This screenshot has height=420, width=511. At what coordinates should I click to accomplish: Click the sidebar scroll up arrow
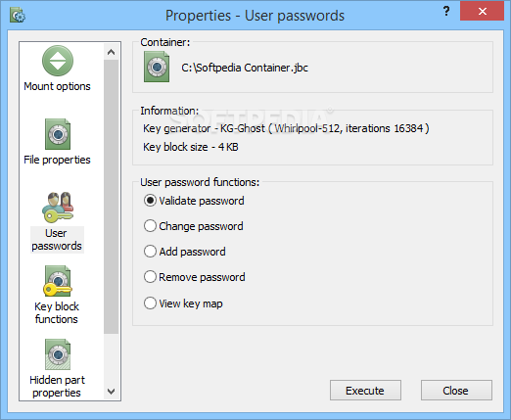click(112, 52)
